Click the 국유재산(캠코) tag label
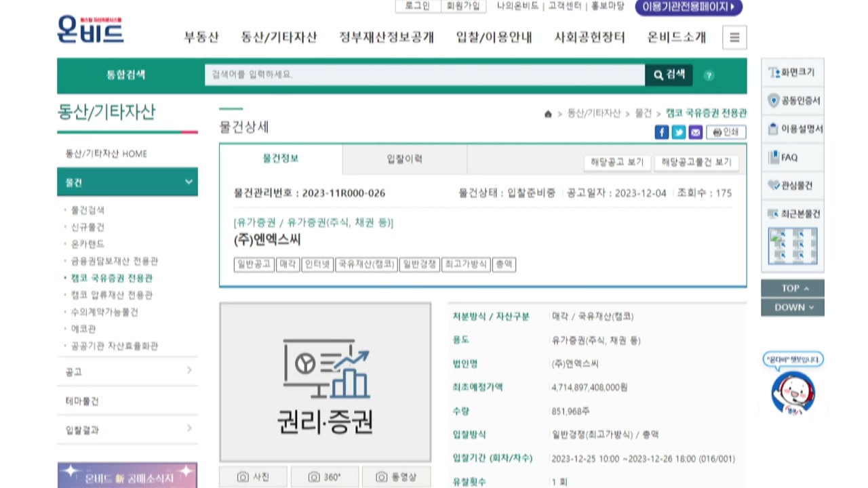Screen dimensions: 868x488 point(367,265)
